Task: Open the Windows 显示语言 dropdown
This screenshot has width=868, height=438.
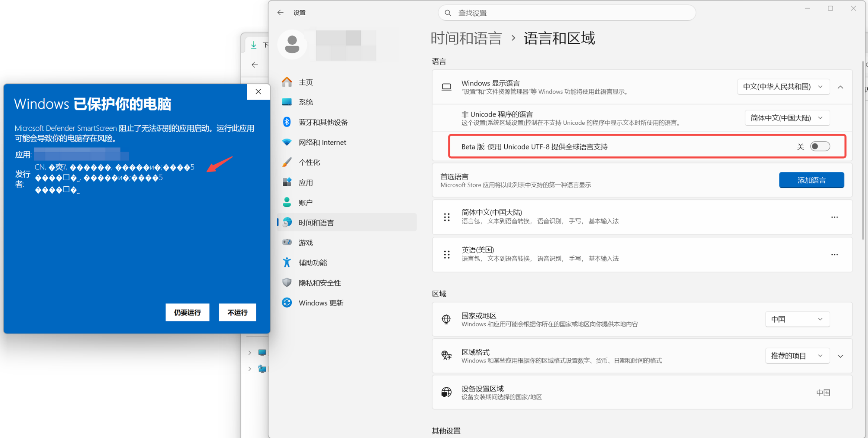Action: pos(783,87)
